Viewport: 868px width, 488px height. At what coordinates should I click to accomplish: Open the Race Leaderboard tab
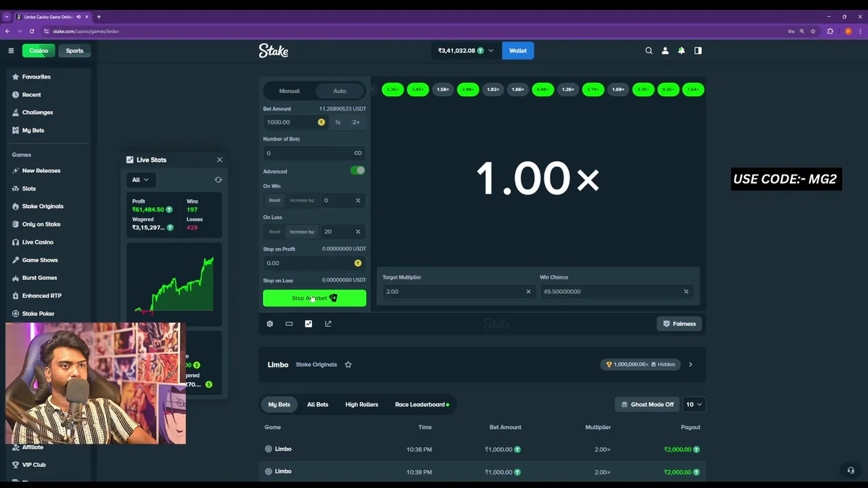point(422,405)
